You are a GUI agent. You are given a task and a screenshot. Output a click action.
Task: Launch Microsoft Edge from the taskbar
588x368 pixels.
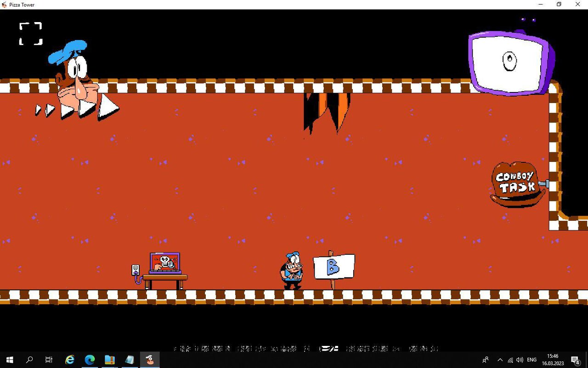[90, 360]
